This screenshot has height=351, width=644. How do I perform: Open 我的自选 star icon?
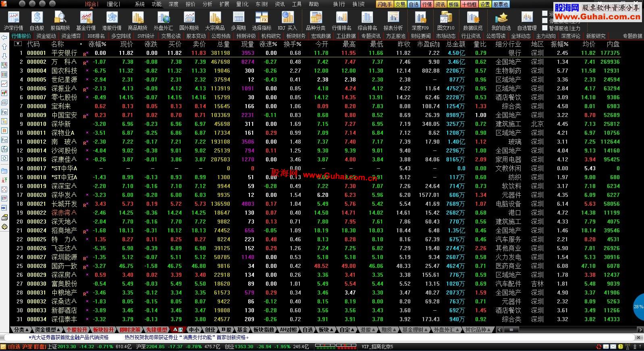[x=501, y=21]
